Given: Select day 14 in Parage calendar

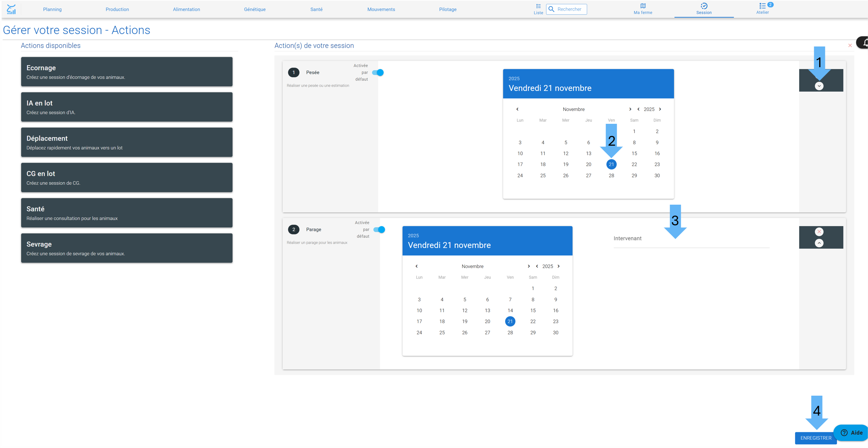Looking at the screenshot, I should (x=510, y=311).
